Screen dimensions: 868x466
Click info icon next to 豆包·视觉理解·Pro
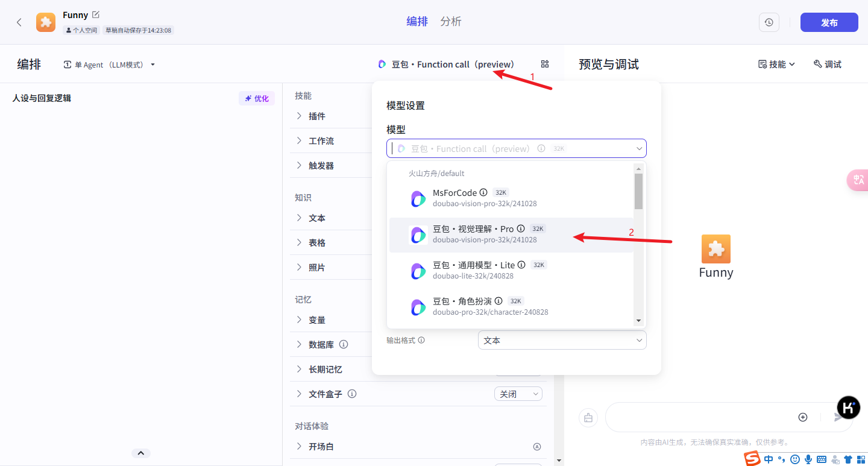coord(521,228)
